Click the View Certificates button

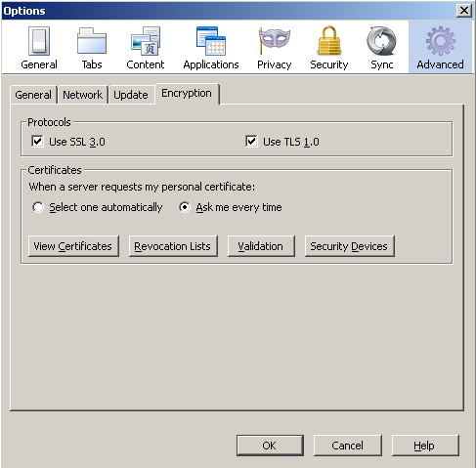(x=73, y=246)
